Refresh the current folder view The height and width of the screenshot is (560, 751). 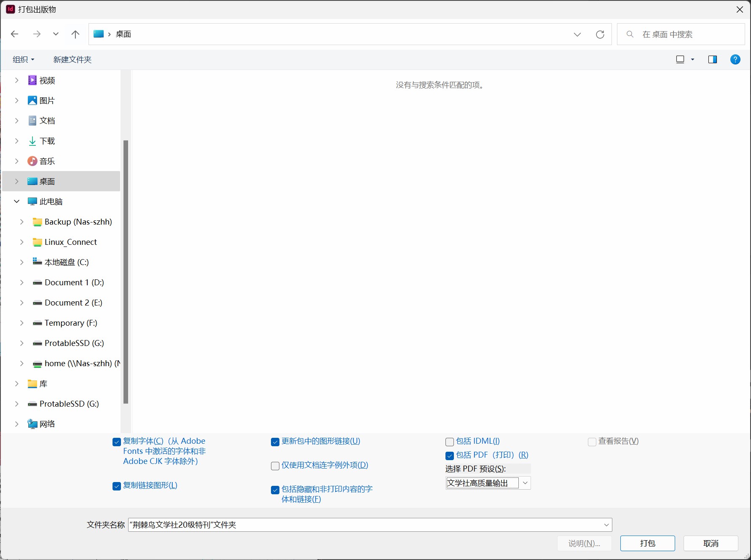point(600,34)
